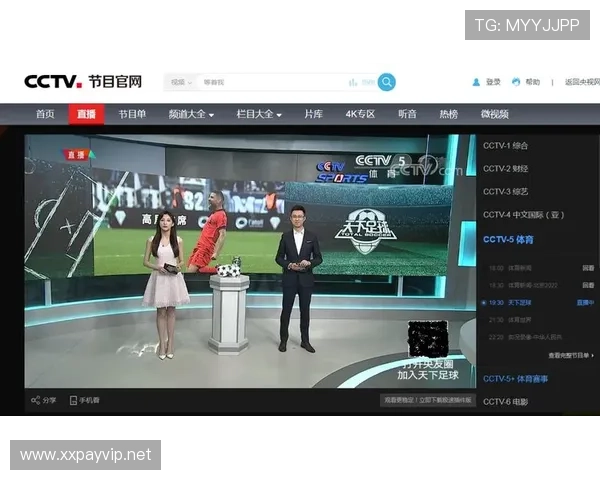Click the CCTV logo in the header
Image resolution: width=600 pixels, height=480 pixels.
click(x=52, y=82)
